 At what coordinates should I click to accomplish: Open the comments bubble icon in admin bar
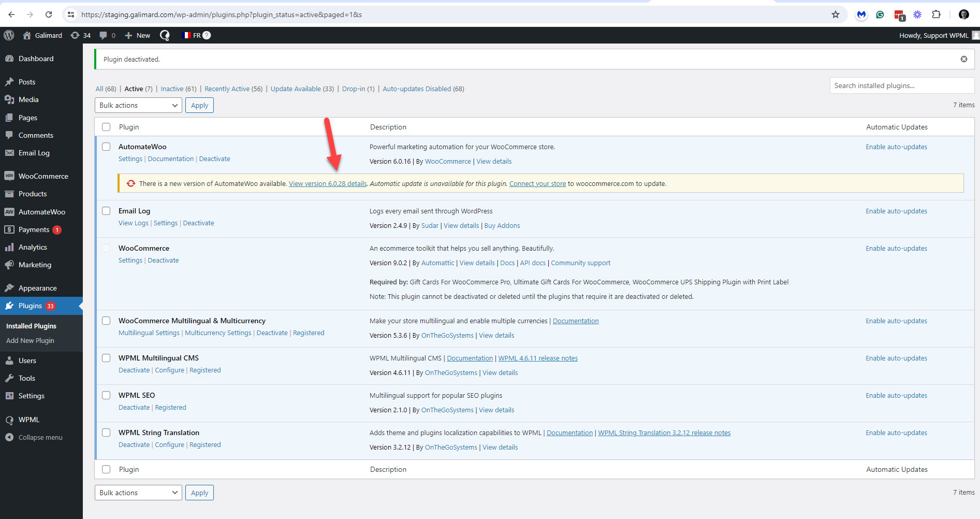[x=107, y=35]
